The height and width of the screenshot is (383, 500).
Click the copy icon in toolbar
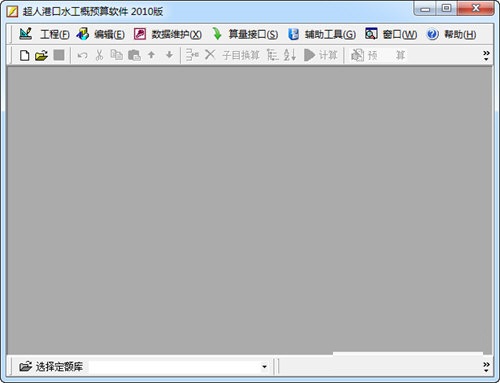point(116,55)
